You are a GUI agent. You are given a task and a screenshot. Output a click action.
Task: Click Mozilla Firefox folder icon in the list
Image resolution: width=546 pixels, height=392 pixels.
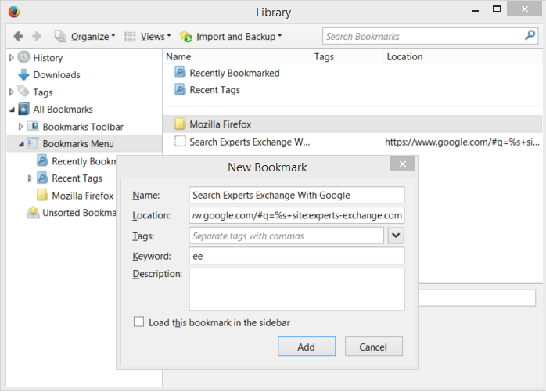[x=180, y=124]
